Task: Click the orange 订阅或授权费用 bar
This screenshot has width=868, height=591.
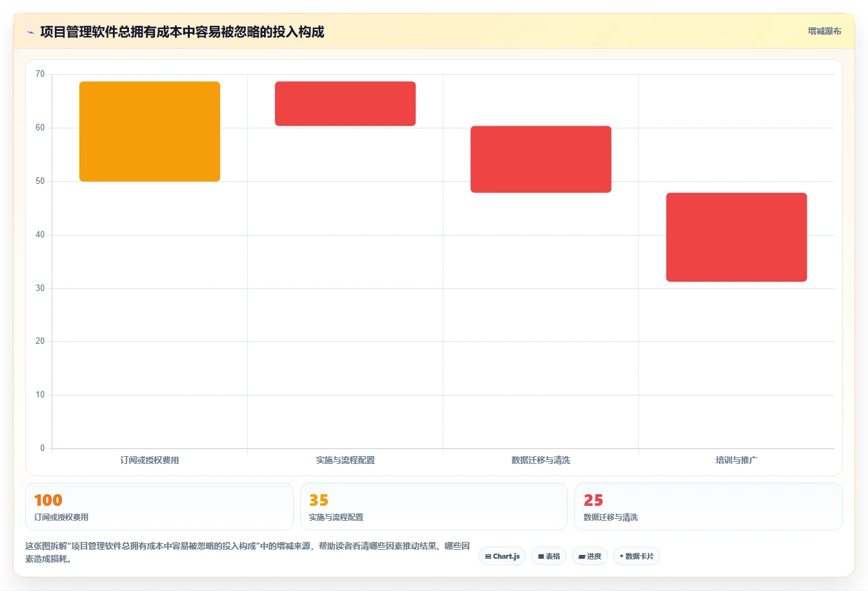Action: [150, 132]
